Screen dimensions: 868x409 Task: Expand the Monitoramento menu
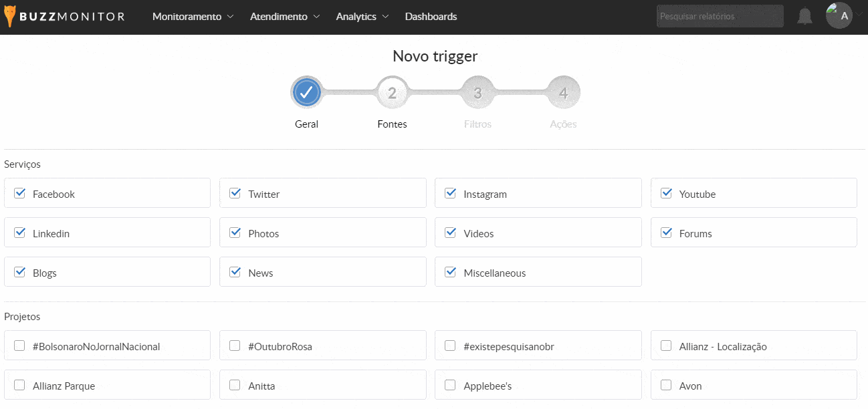pyautogui.click(x=193, y=17)
